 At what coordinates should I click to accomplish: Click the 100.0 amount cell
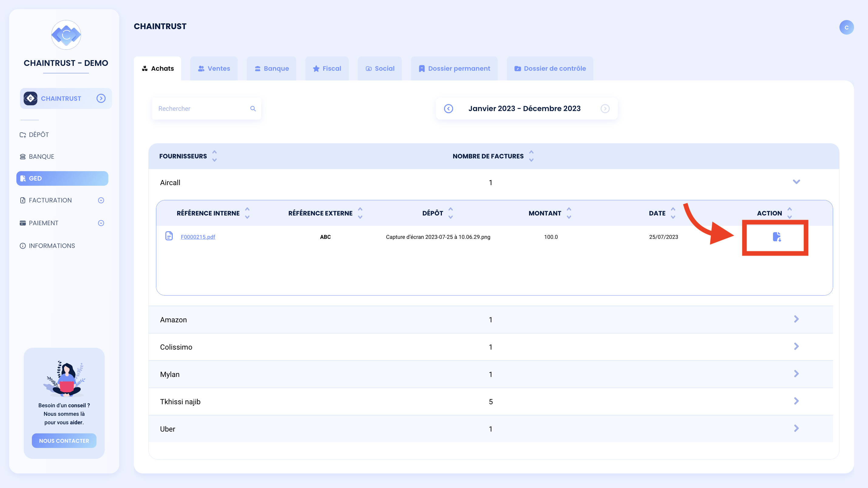551,237
